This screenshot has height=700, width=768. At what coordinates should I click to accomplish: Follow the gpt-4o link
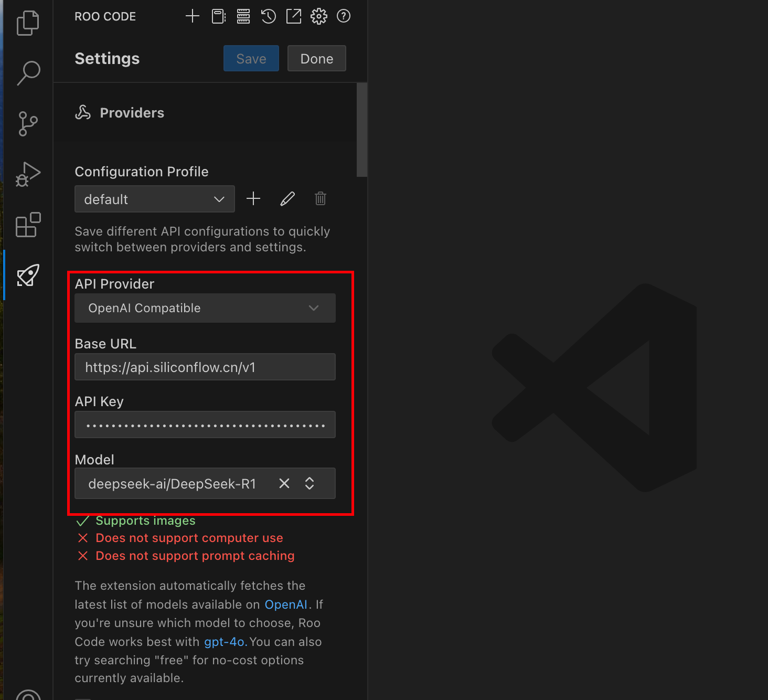click(224, 642)
